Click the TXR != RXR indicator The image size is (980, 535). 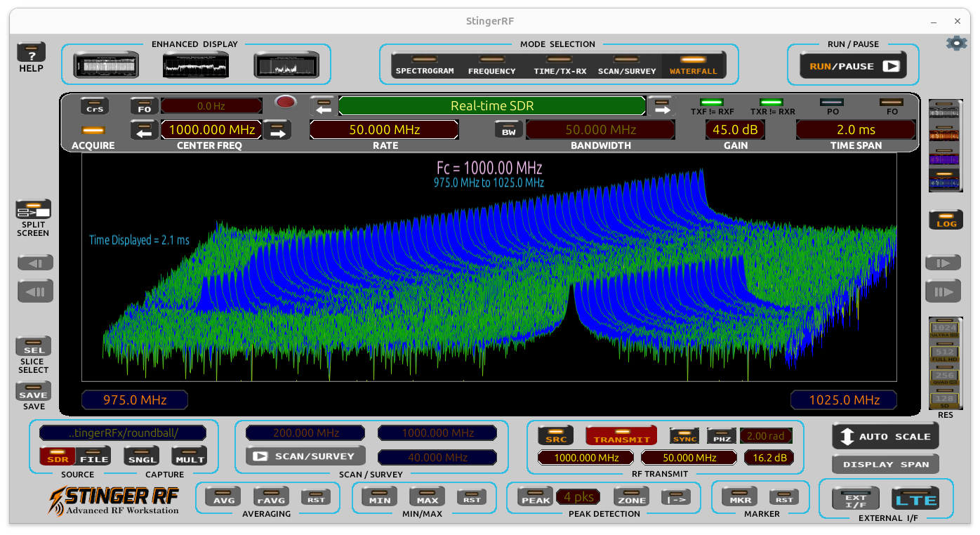772,103
